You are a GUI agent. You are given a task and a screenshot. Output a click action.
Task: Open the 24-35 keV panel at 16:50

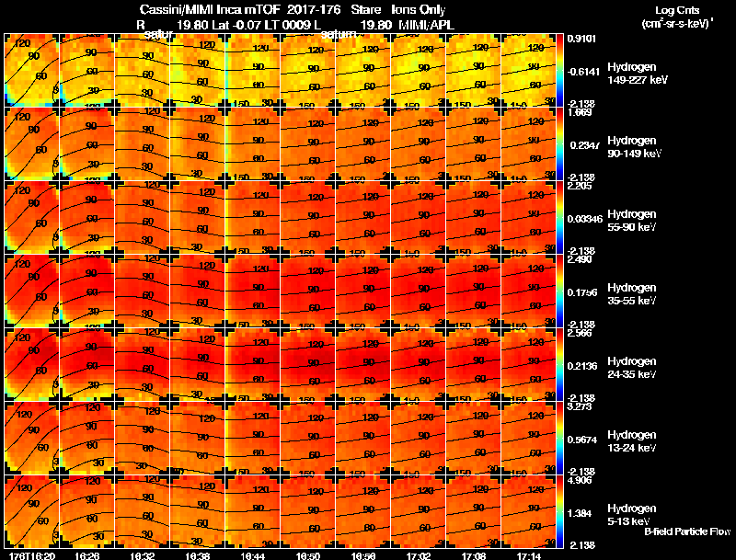click(308, 364)
